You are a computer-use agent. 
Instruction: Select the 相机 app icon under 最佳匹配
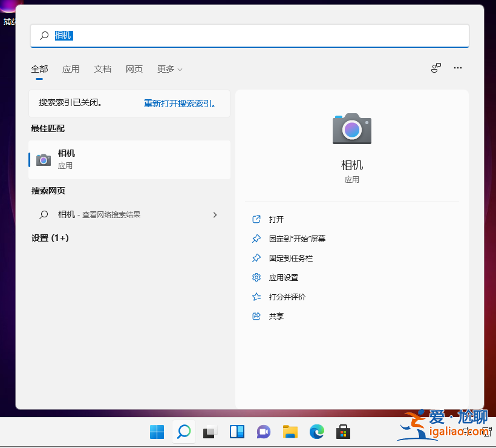(43, 159)
